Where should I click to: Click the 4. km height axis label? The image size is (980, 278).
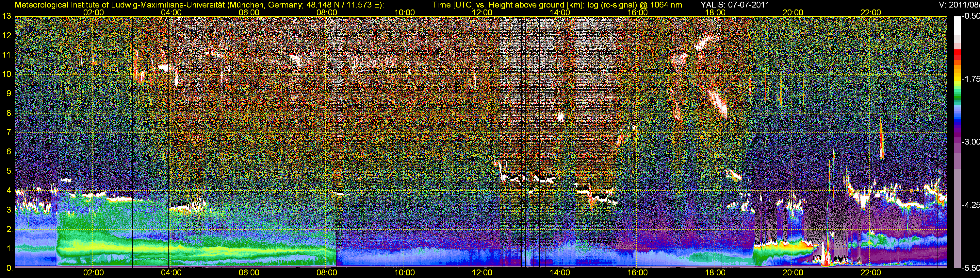pyautogui.click(x=9, y=190)
